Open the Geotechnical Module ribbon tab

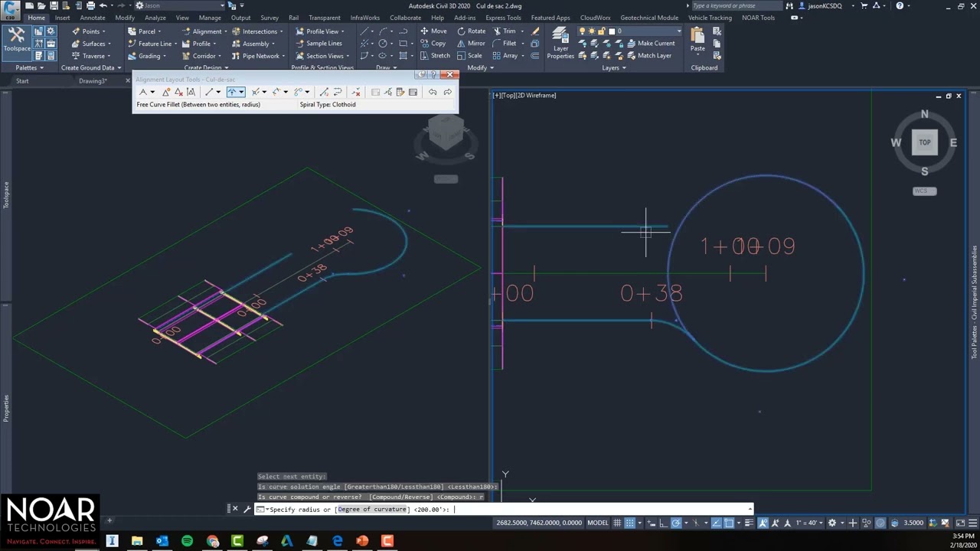[649, 18]
